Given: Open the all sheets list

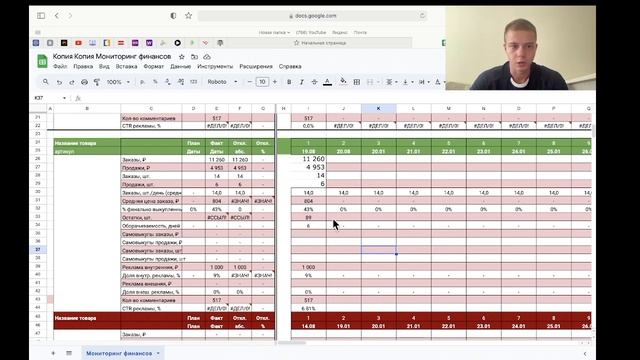Looking at the screenshot, I should 69,353.
